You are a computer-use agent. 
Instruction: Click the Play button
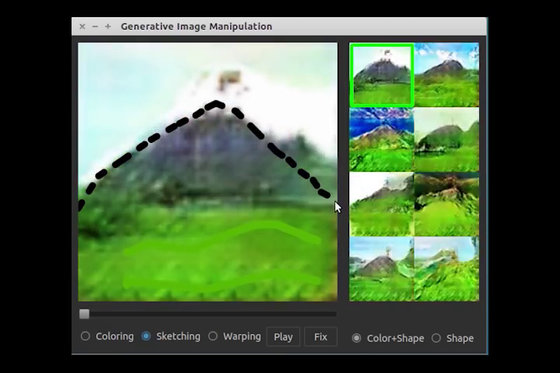(283, 337)
